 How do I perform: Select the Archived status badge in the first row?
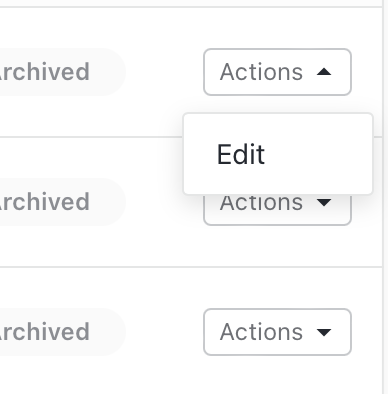[62, 72]
